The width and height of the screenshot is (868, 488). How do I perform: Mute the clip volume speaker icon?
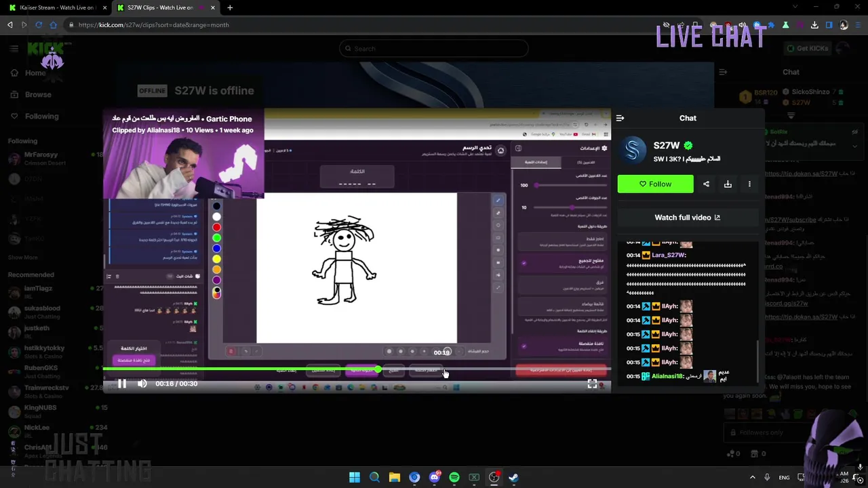point(142,384)
